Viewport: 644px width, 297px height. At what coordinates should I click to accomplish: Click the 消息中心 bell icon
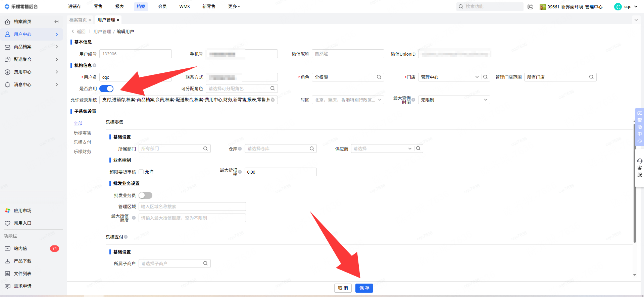click(x=7, y=84)
